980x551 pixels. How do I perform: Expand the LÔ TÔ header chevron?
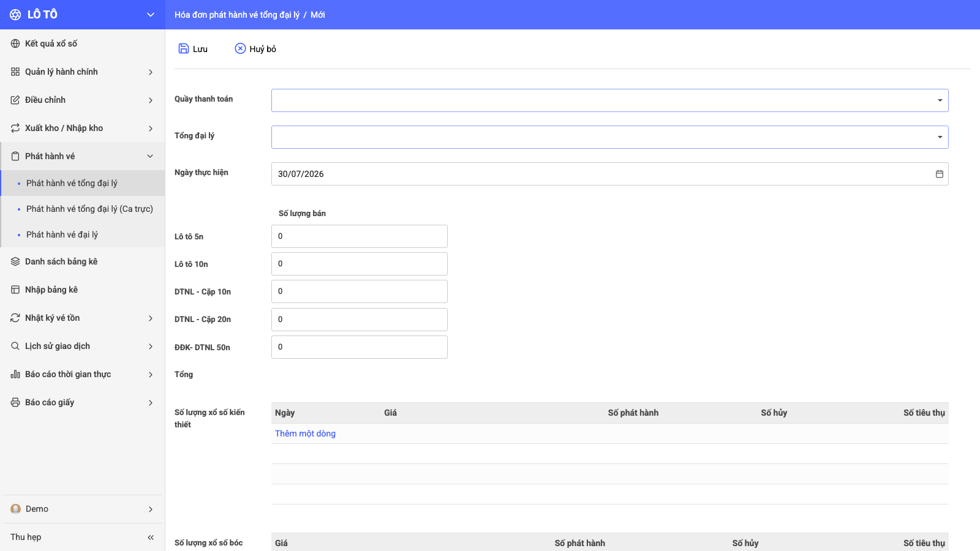151,15
